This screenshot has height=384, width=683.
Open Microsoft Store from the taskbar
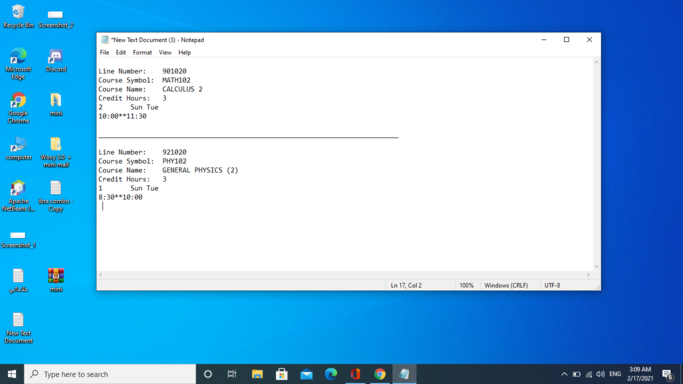[281, 374]
